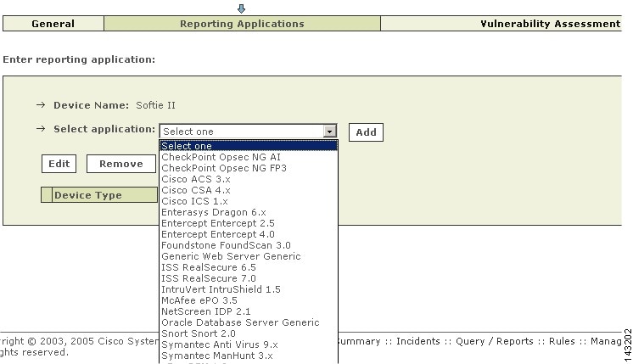Choose Entercept Entercept 2.5
Viewport: 633px width, 364px height.
249,223
